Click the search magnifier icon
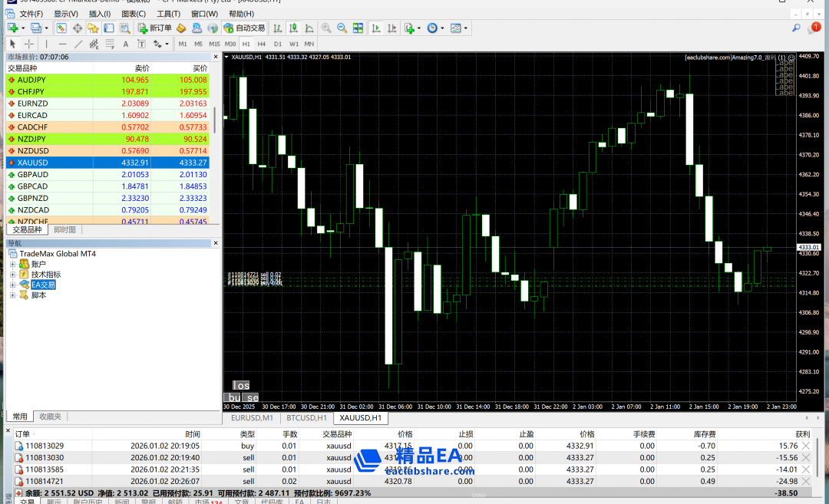 point(796,28)
